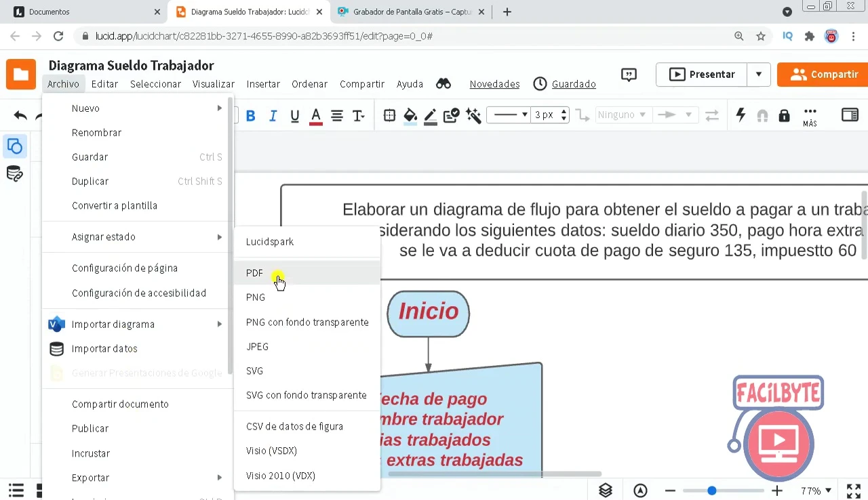
Task: Open the text color picker
Action: [x=315, y=117]
